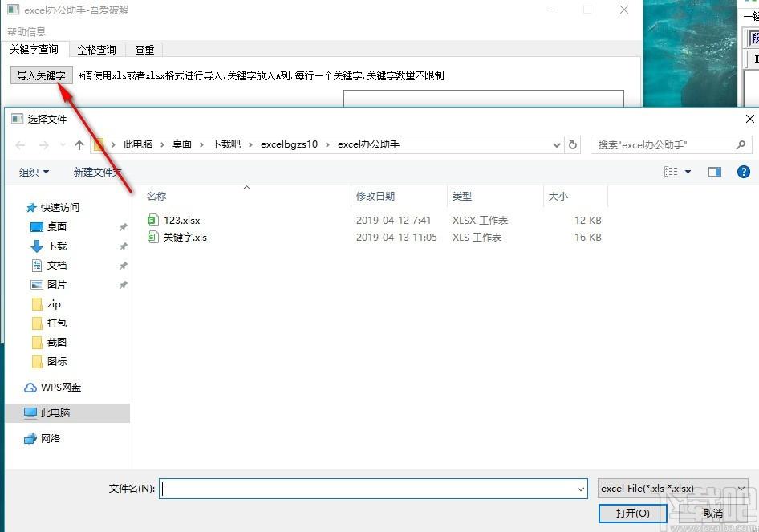Click the pin icon beside 桌面

pyautogui.click(x=123, y=227)
